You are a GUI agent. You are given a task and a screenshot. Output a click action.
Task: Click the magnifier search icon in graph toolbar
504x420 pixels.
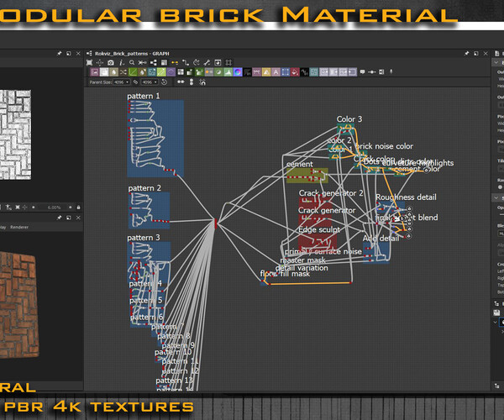pos(132,63)
